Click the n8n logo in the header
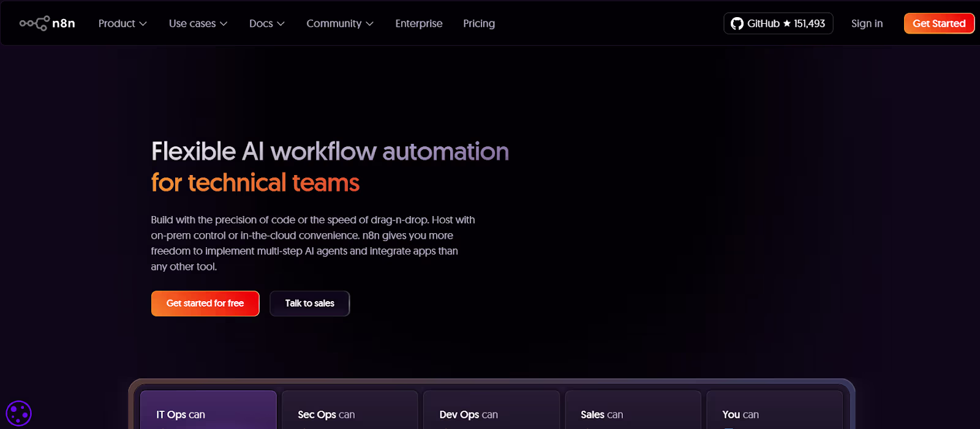The image size is (980, 429). (47, 23)
